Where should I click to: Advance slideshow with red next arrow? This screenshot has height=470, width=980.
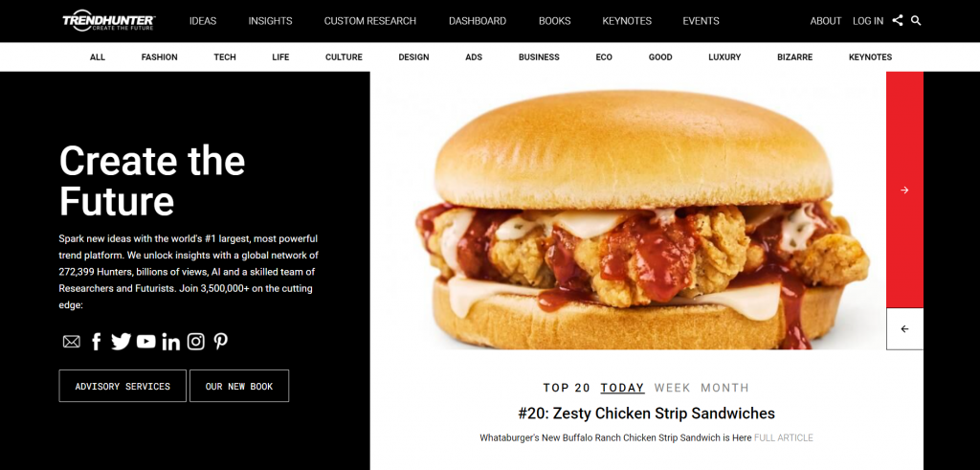click(x=904, y=190)
